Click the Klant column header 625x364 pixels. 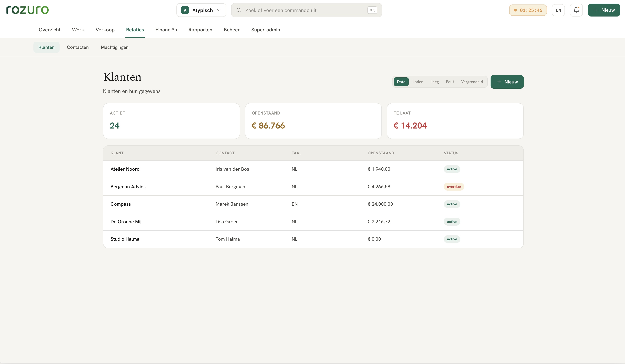click(117, 153)
